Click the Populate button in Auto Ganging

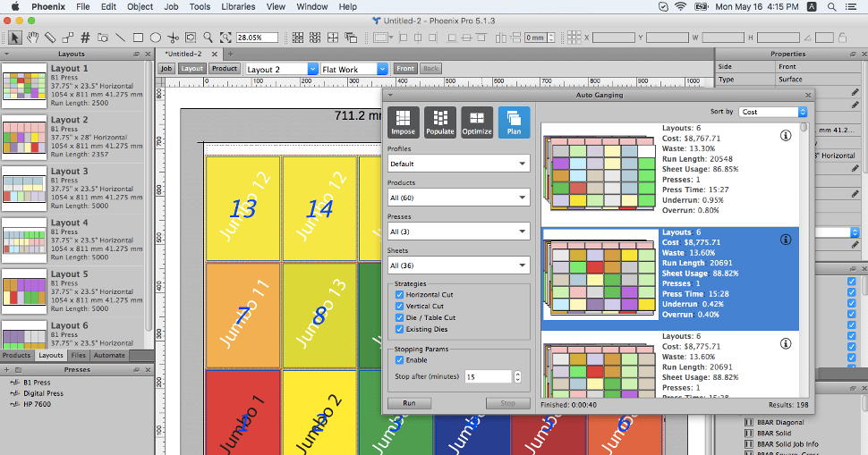coord(440,122)
